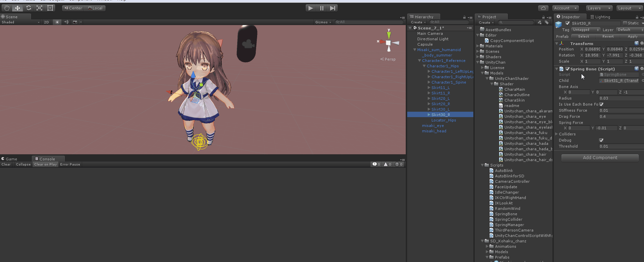
Task: Lock the Inspector panel
Action: click(x=637, y=17)
